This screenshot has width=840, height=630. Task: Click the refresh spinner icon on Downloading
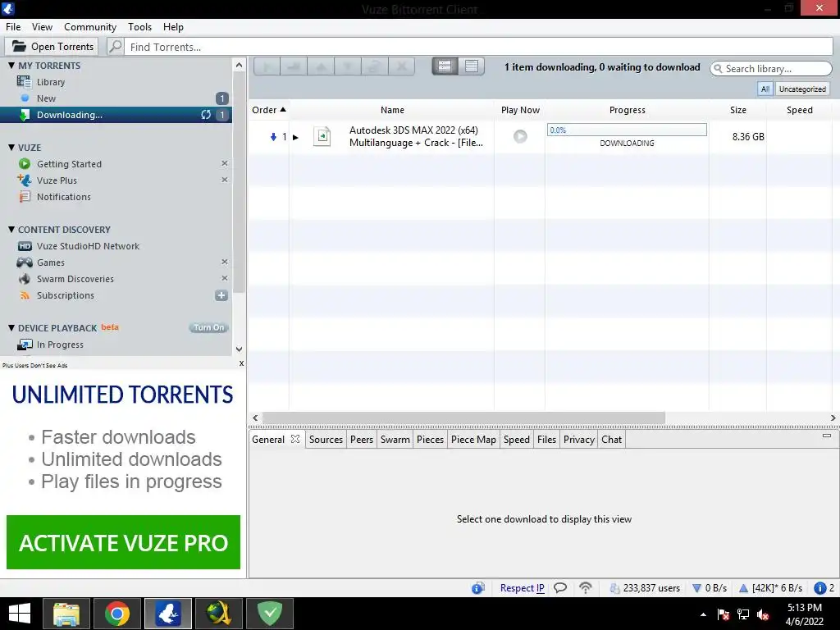pyautogui.click(x=206, y=115)
